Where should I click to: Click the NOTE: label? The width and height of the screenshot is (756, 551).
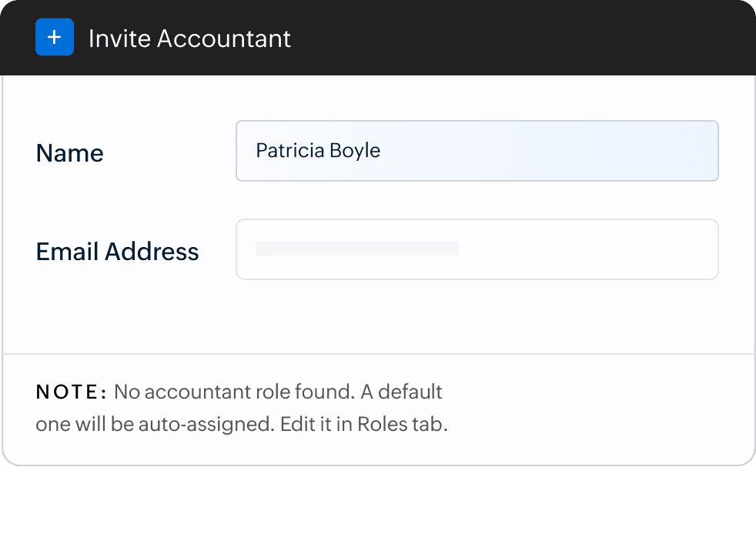[72, 392]
